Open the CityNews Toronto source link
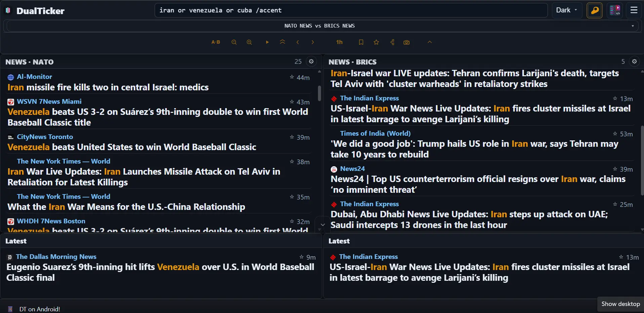 pyautogui.click(x=45, y=137)
